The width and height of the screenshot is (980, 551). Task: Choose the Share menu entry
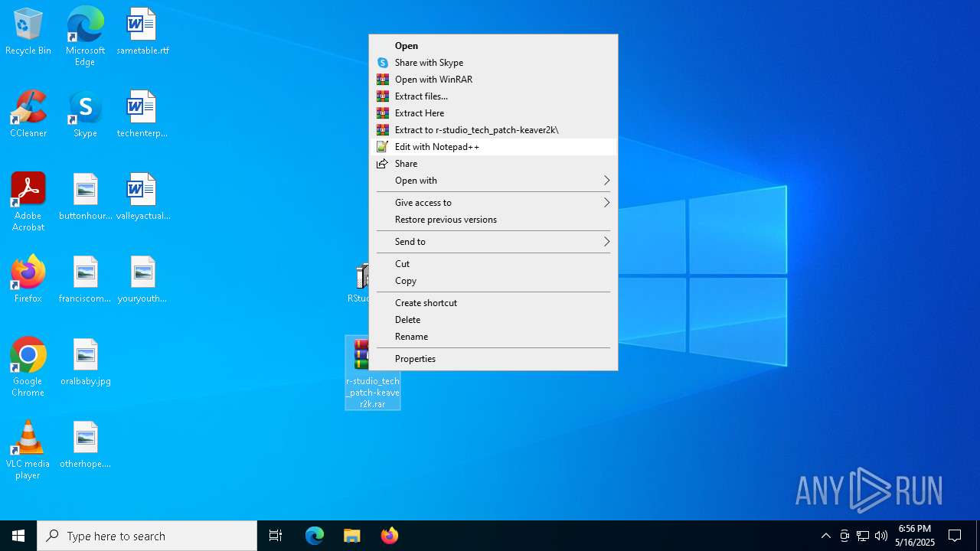493,164
